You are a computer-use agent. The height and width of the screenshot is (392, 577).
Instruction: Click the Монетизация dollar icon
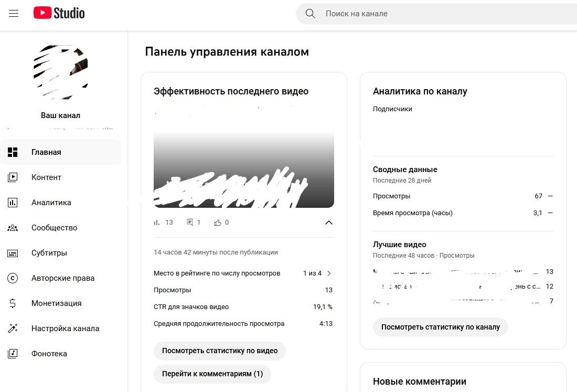tap(13, 303)
